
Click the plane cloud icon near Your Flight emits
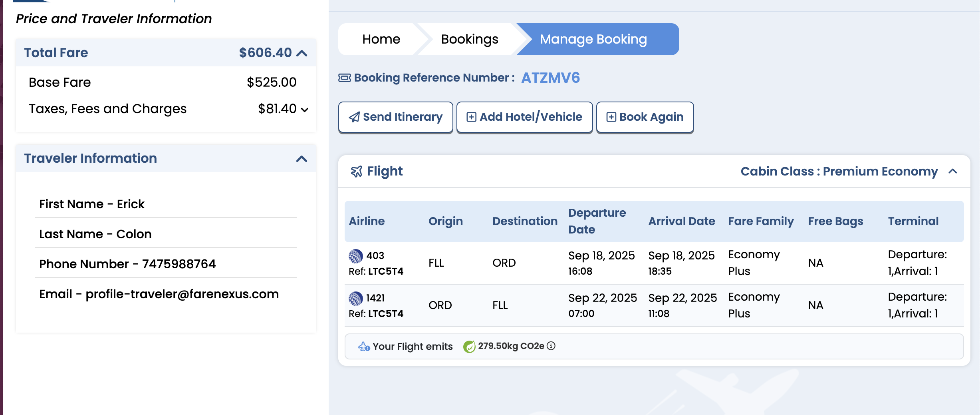click(x=364, y=346)
